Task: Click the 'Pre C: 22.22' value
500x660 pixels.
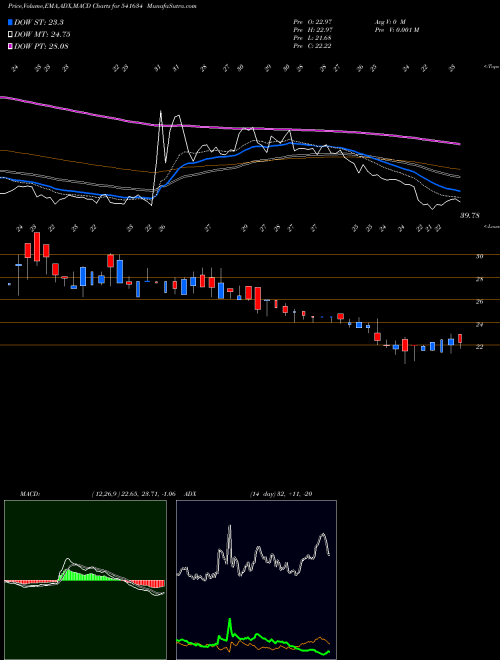Action: [312, 46]
